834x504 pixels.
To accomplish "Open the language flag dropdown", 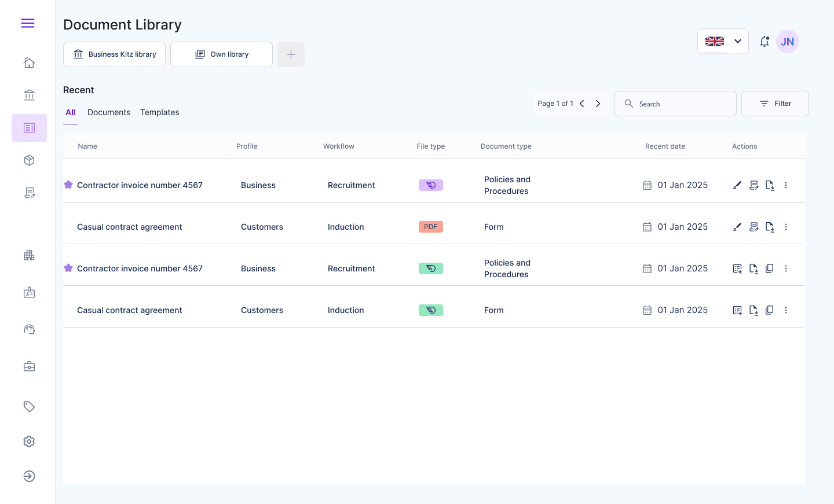I will (x=723, y=42).
